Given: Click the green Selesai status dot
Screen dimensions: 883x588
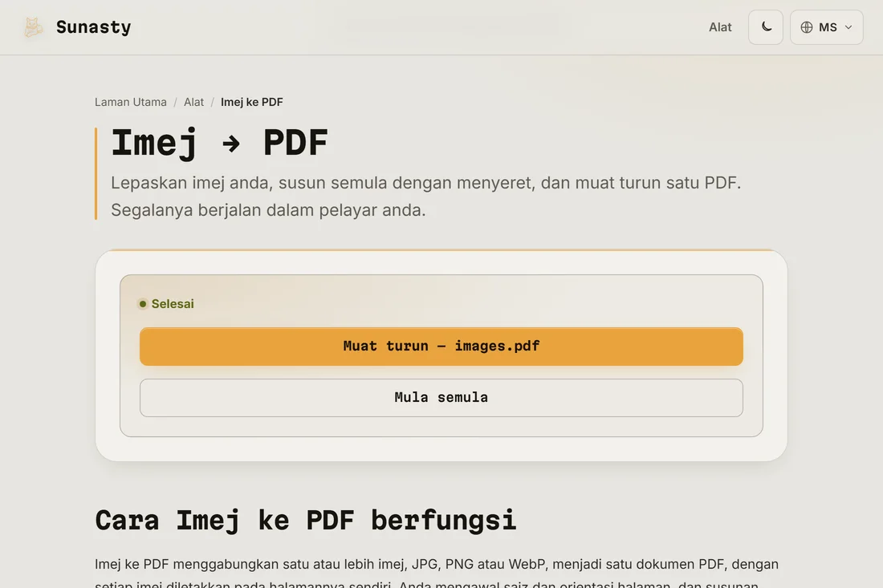Looking at the screenshot, I should click(142, 304).
